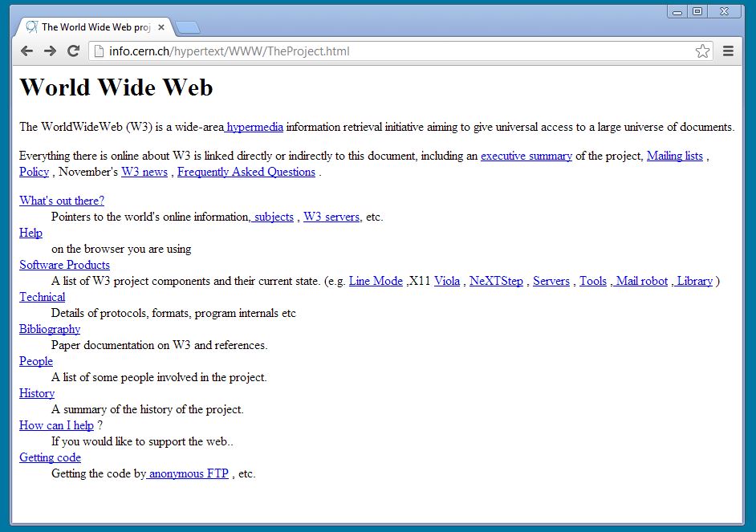Maximize the browser window
The height and width of the screenshot is (532, 756).
(697, 11)
